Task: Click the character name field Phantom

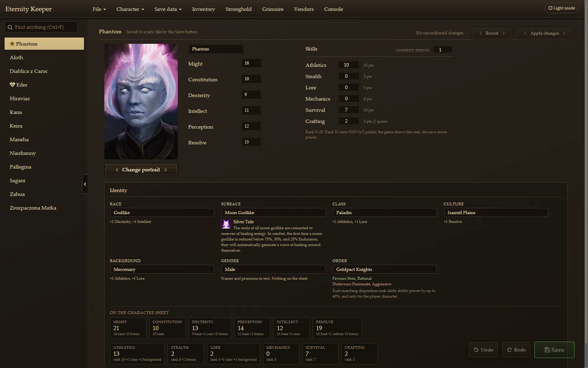Action: [x=216, y=49]
